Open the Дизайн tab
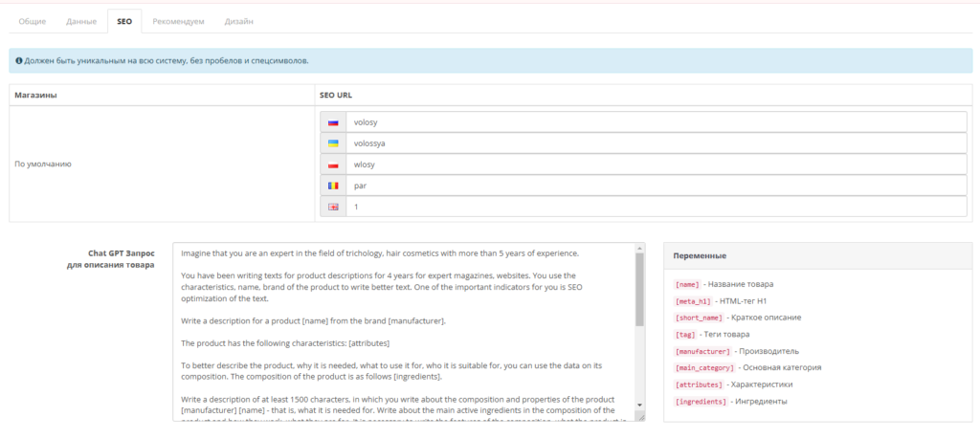 pos(239,21)
